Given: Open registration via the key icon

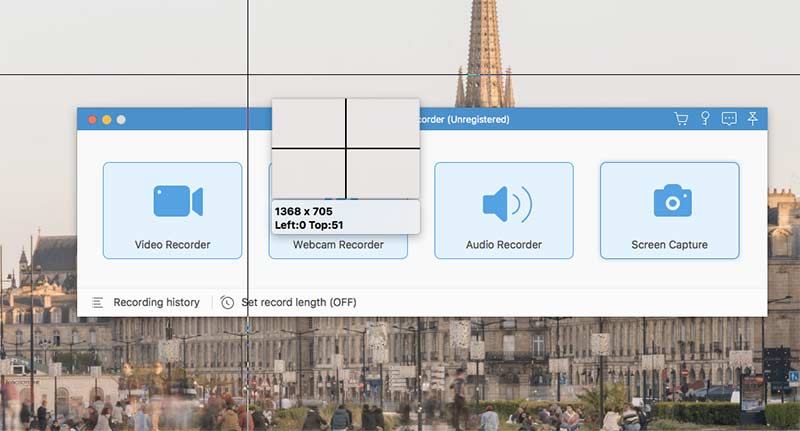Looking at the screenshot, I should (705, 119).
